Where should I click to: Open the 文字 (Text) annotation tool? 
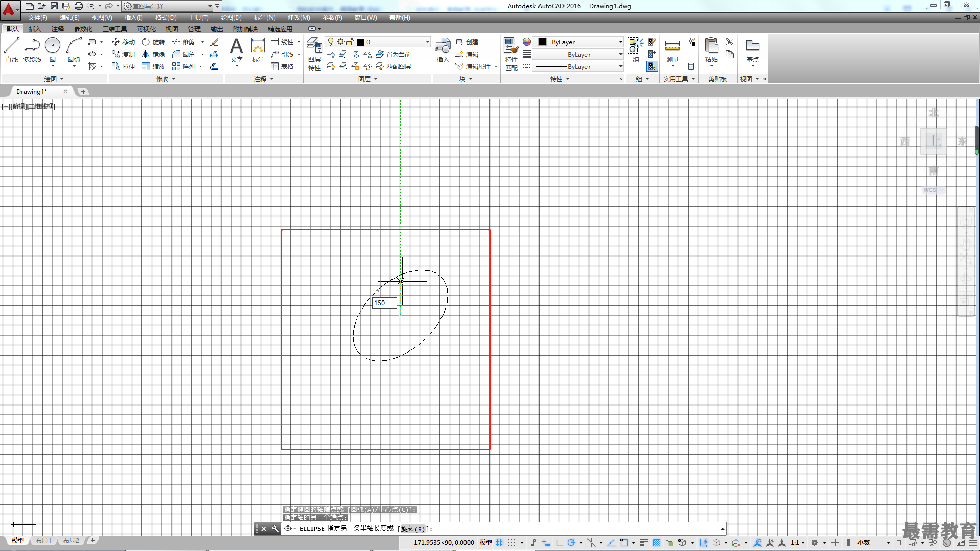(x=236, y=50)
